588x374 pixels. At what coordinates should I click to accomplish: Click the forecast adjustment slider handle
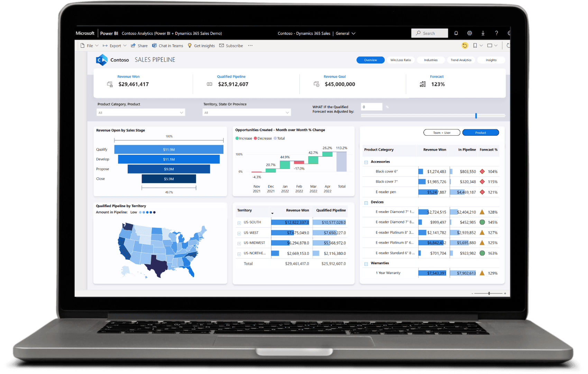[x=476, y=116]
